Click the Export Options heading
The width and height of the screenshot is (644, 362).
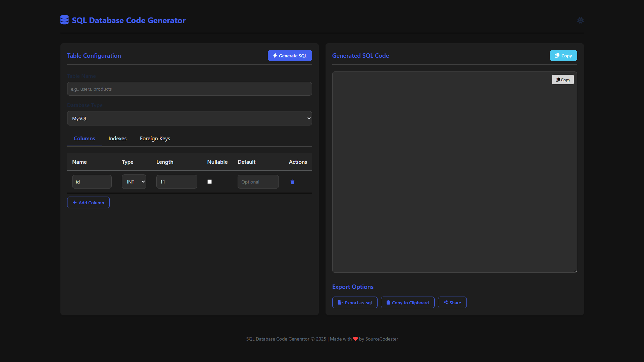(x=353, y=287)
